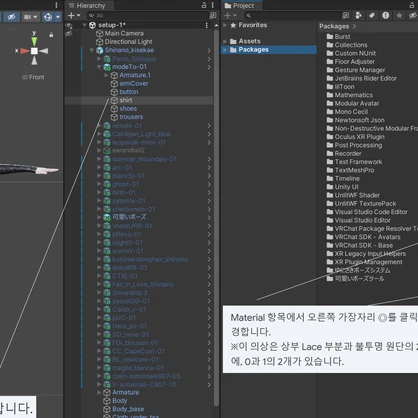The width and height of the screenshot is (418, 418).
Task: Save search with the star icon
Action: point(399,16)
